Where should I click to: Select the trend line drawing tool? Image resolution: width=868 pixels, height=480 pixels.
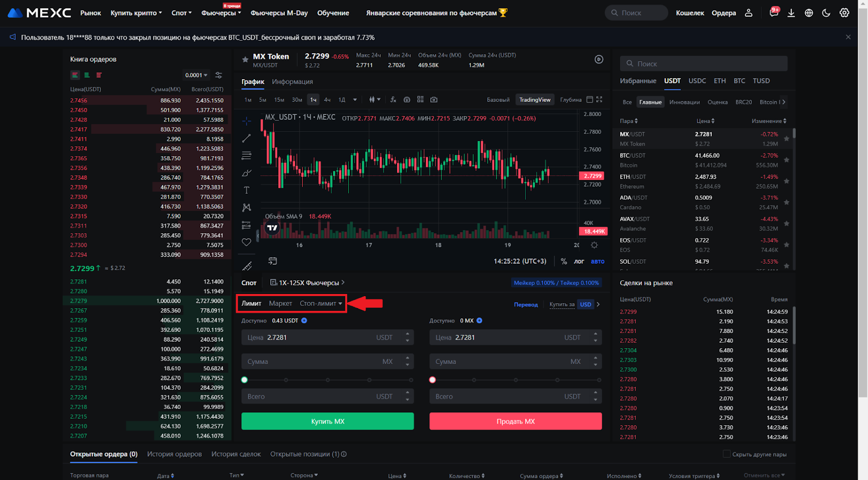click(246, 138)
